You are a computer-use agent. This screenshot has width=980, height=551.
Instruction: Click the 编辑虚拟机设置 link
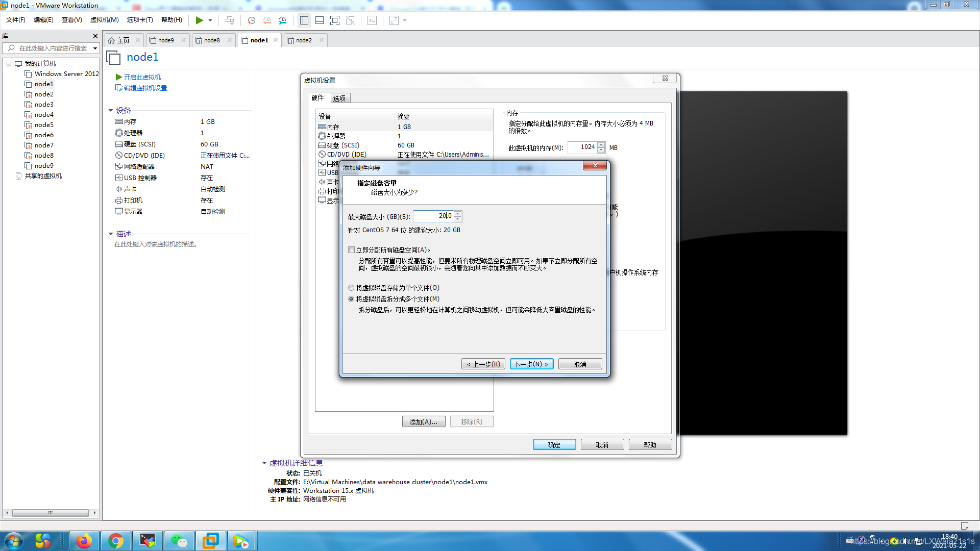coord(145,88)
